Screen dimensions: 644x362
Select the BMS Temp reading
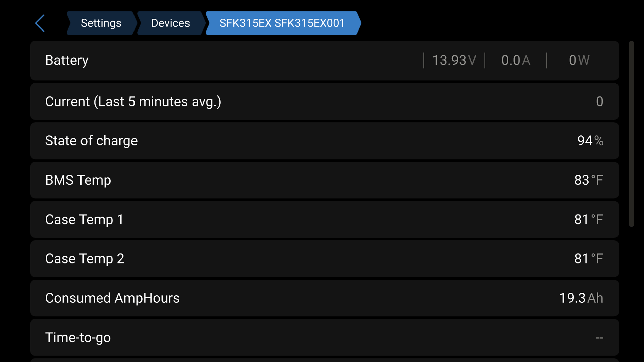click(588, 180)
